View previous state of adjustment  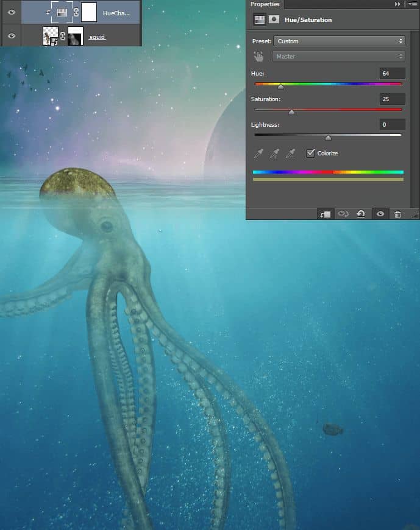[343, 214]
